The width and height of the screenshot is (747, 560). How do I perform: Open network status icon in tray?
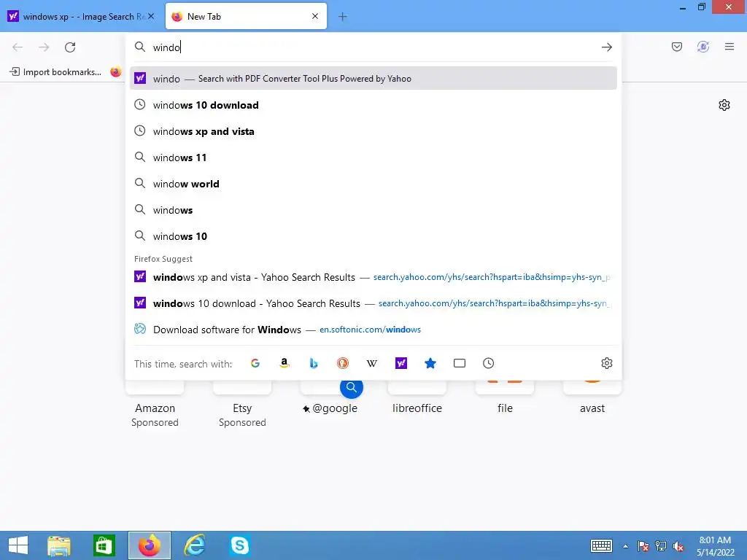[x=661, y=546]
